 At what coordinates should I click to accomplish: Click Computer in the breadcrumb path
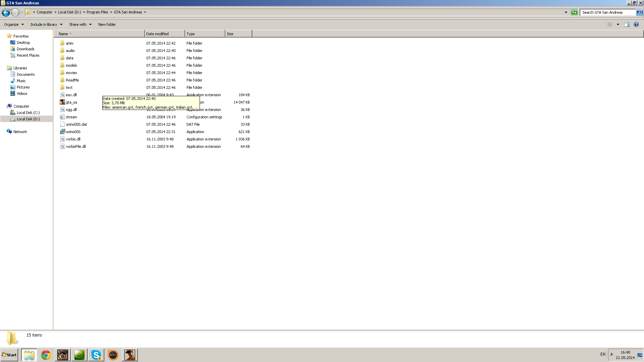point(44,12)
